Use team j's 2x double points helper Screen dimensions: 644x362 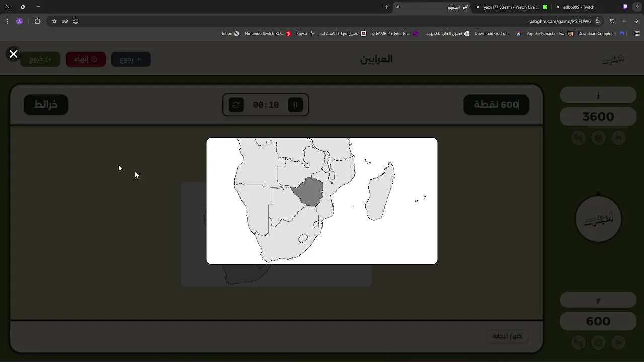coord(618,137)
